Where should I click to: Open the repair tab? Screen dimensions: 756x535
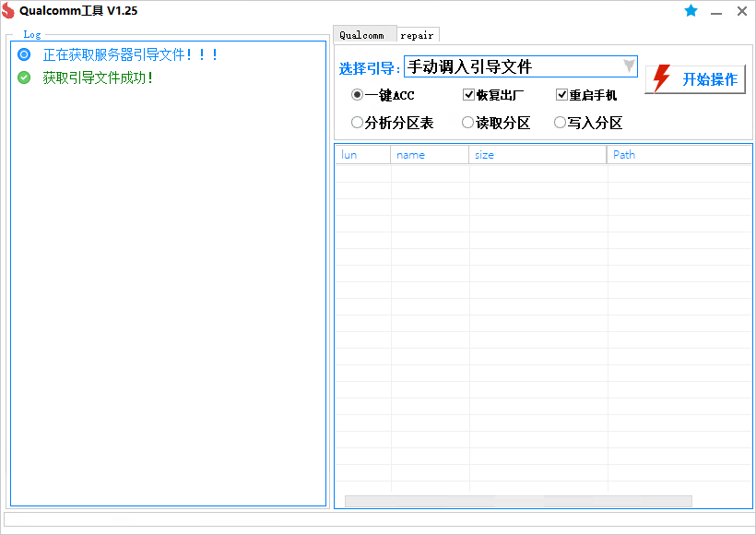(x=417, y=35)
